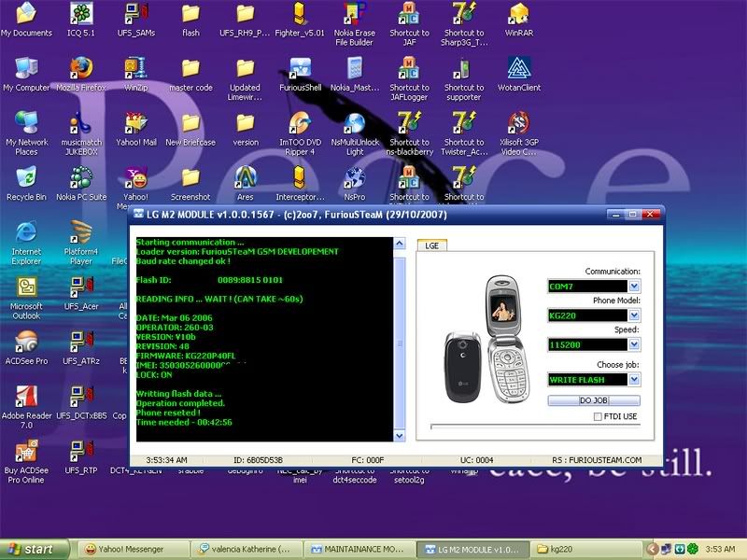The height and width of the screenshot is (560, 747).
Task: Open Xilisoft 3GP Video Converter icon
Action: click(519, 133)
